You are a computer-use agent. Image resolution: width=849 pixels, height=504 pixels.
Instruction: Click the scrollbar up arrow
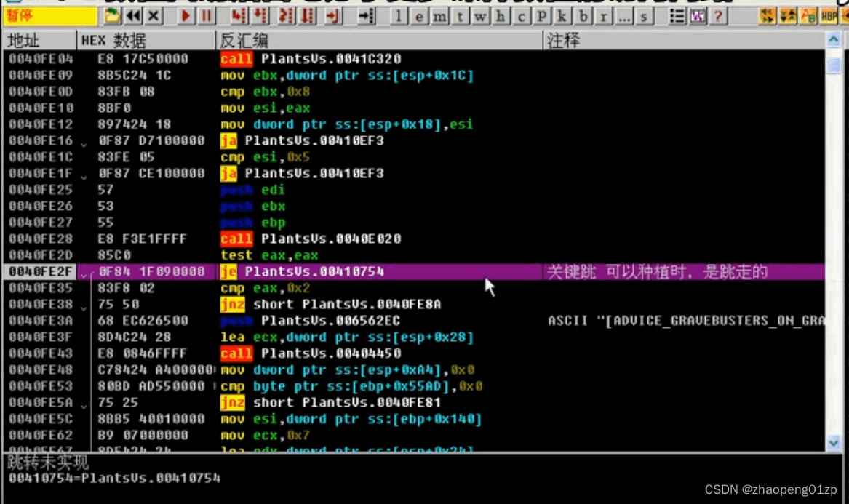[834, 40]
